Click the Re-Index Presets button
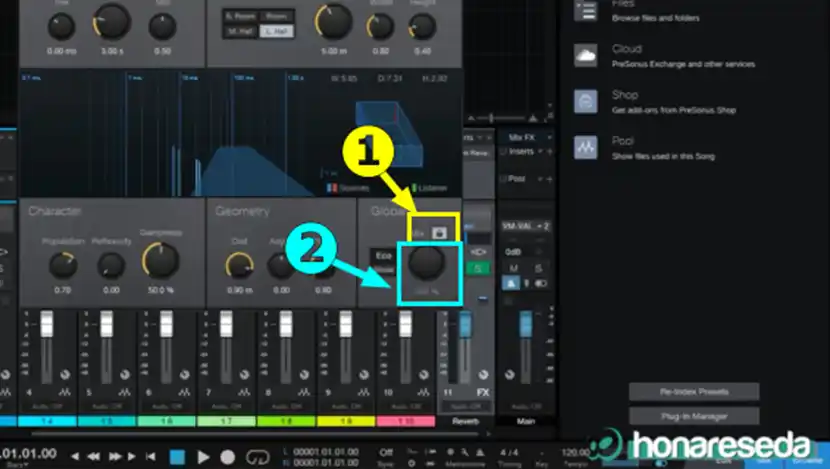 tap(694, 392)
